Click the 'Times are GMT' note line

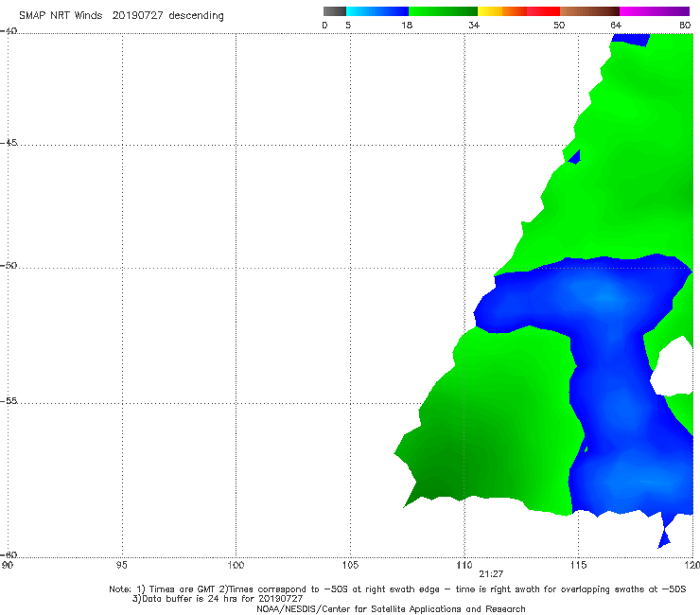397,589
